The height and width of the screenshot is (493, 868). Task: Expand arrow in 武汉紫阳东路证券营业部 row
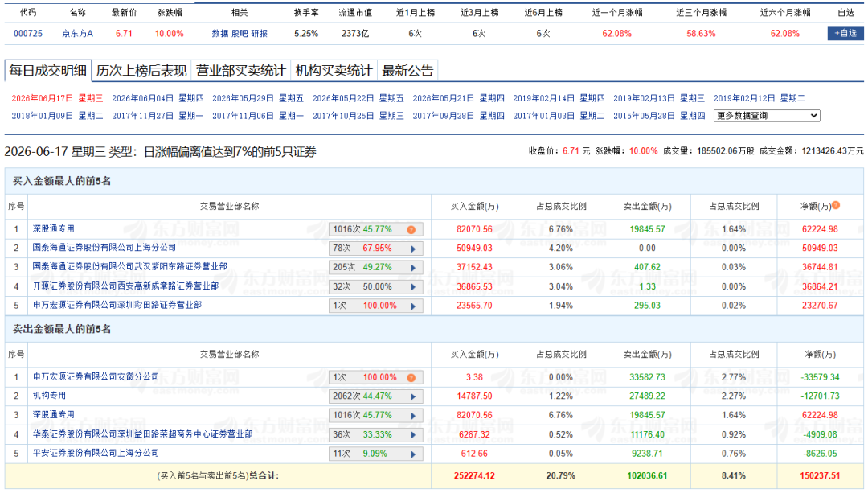click(413, 268)
